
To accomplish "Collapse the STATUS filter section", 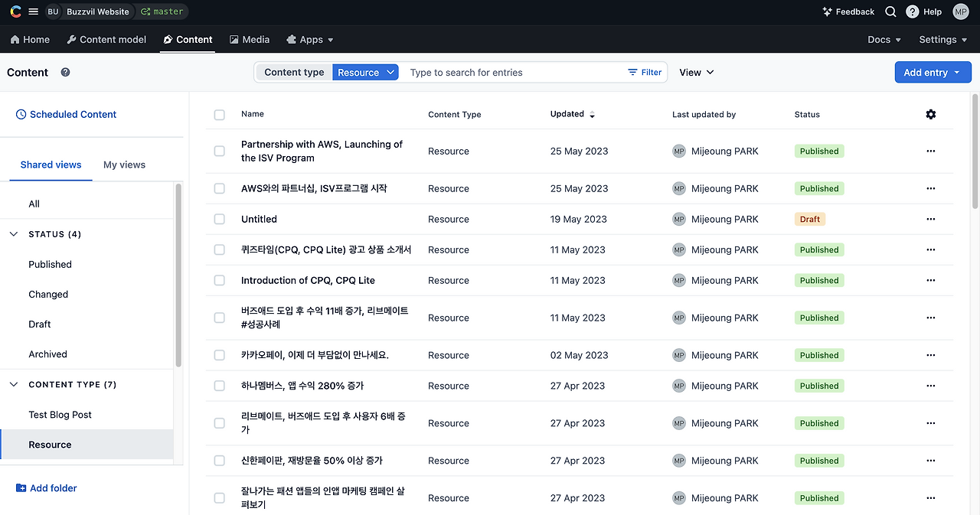I will [13, 234].
